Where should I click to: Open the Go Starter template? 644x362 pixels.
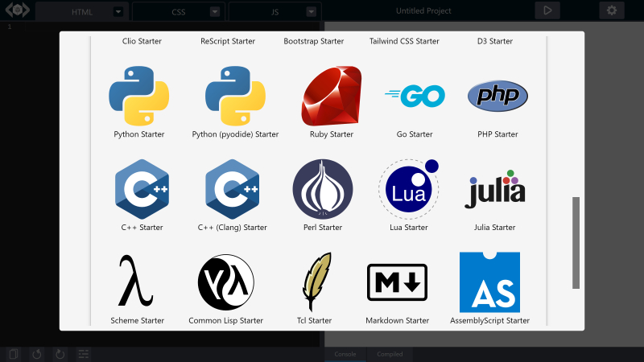pyautogui.click(x=415, y=97)
